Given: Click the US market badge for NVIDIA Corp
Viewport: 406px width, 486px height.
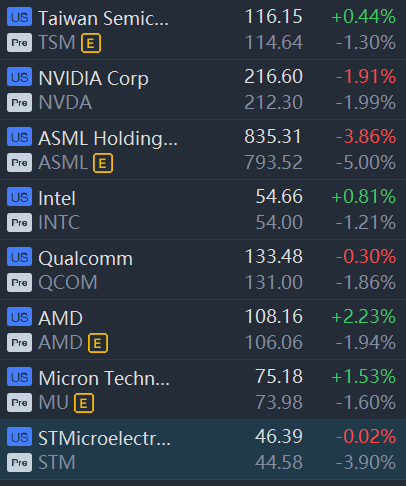Looking at the screenshot, I should (19, 77).
